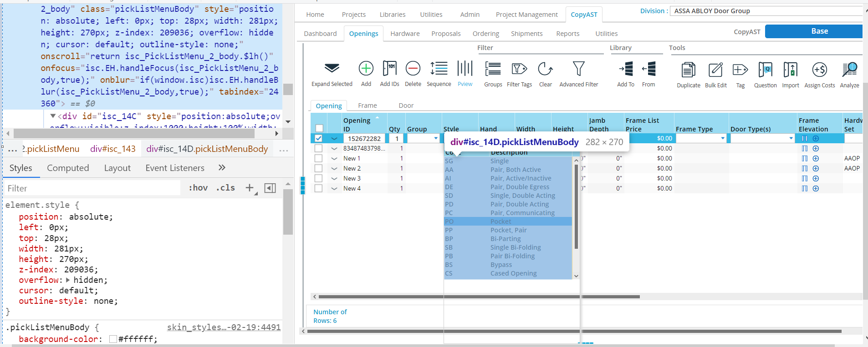Click the Expand Selected toolbar icon
This screenshot has height=347, width=868.
point(332,69)
